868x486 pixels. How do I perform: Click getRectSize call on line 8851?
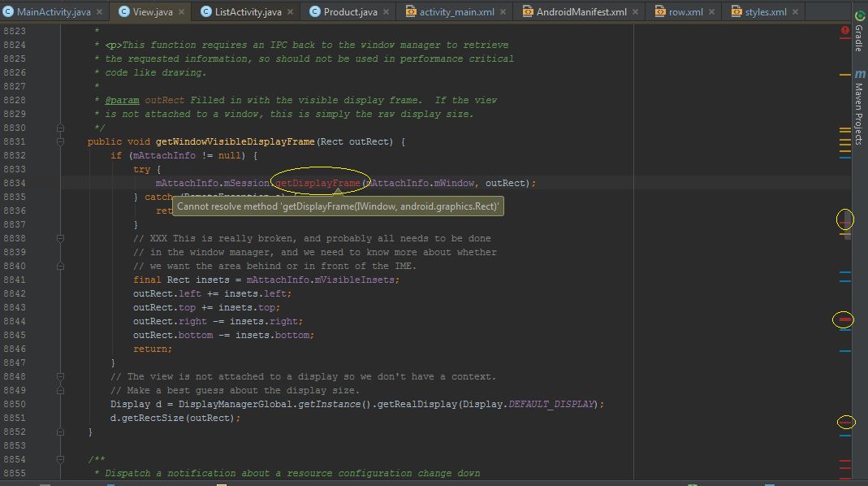click(153, 419)
